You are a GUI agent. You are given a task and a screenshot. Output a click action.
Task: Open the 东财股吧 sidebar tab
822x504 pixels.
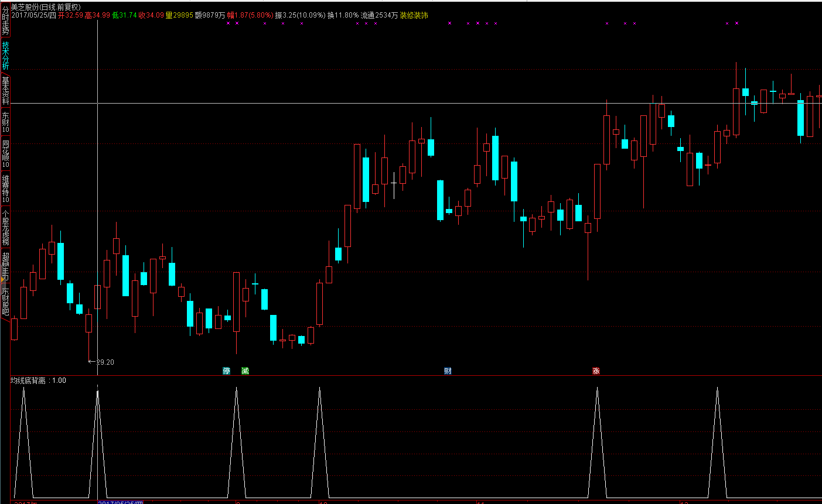(x=5, y=301)
